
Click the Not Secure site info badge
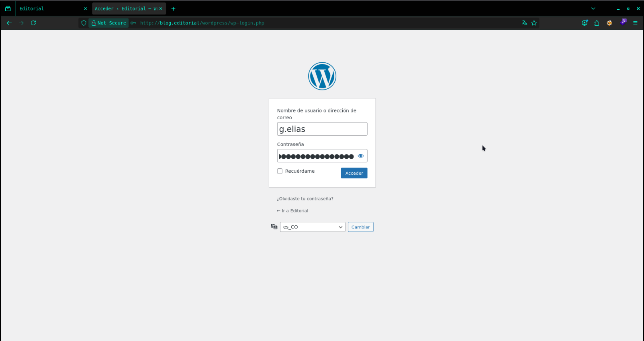108,23
